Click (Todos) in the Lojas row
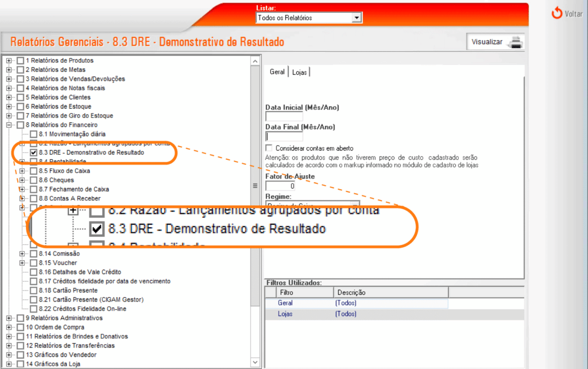This screenshot has height=369, width=588. pyautogui.click(x=346, y=314)
